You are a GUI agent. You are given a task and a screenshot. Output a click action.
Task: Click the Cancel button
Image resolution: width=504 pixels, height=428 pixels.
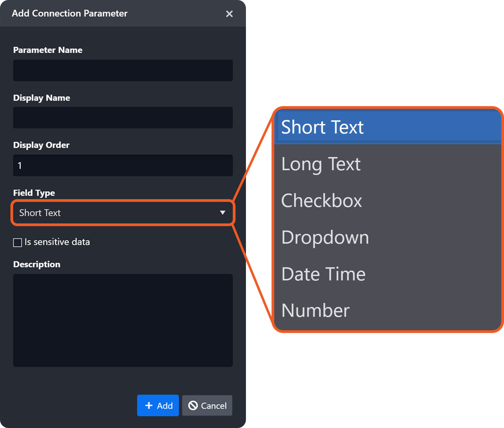click(207, 405)
